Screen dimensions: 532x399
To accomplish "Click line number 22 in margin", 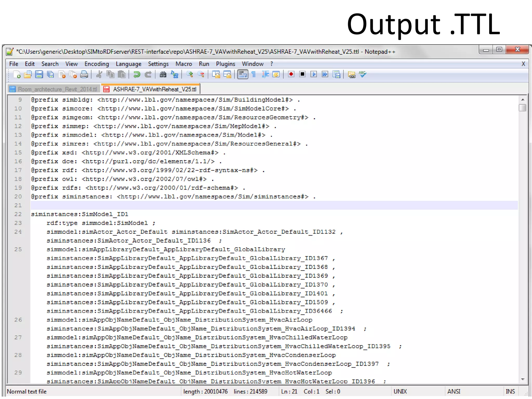I will coord(18,214).
